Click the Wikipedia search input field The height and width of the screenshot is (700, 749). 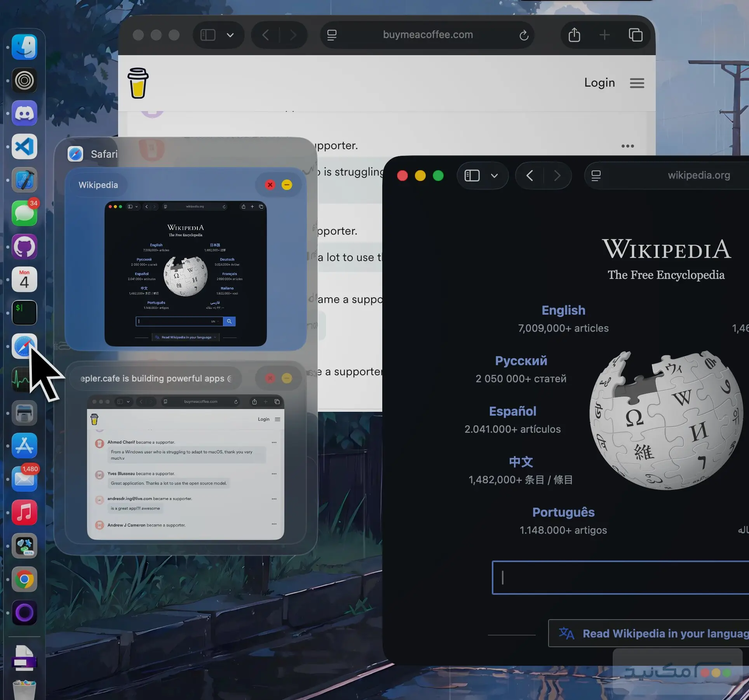click(x=622, y=578)
